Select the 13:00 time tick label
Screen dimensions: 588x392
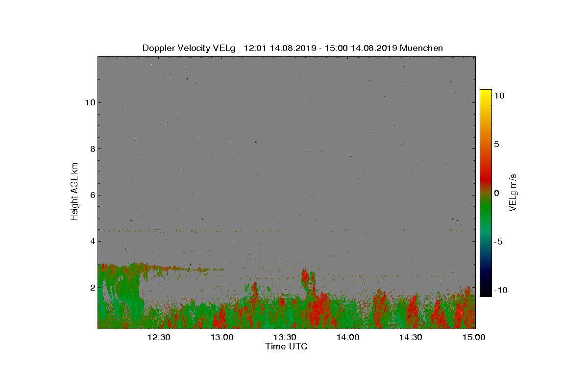pyautogui.click(x=222, y=337)
